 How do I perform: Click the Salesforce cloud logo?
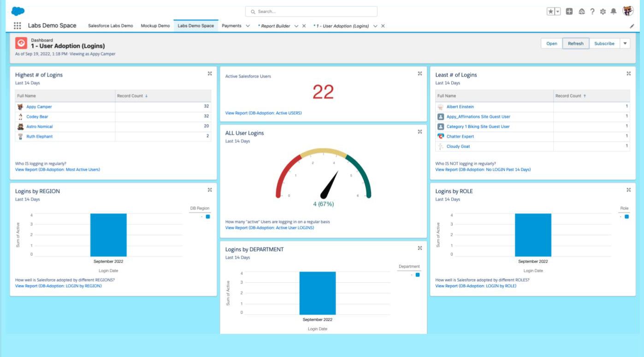[x=18, y=11]
